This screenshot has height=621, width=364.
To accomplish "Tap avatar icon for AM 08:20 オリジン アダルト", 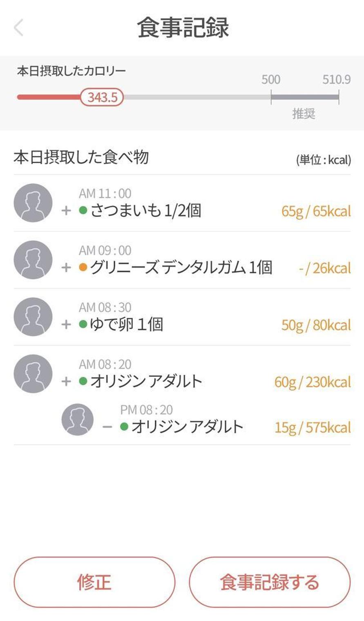I will pyautogui.click(x=33, y=373).
